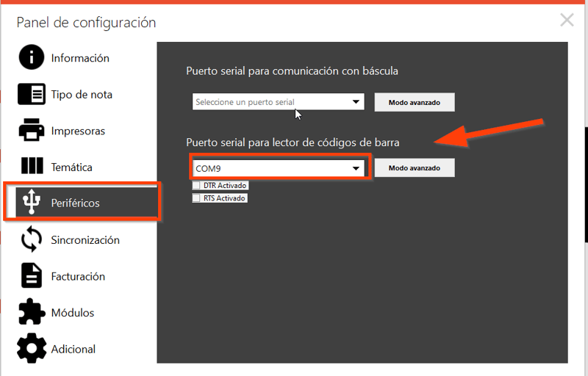Screen dimensions: 588x376
Task: Close the Panel de configuración window
Action: pyautogui.click(x=567, y=20)
